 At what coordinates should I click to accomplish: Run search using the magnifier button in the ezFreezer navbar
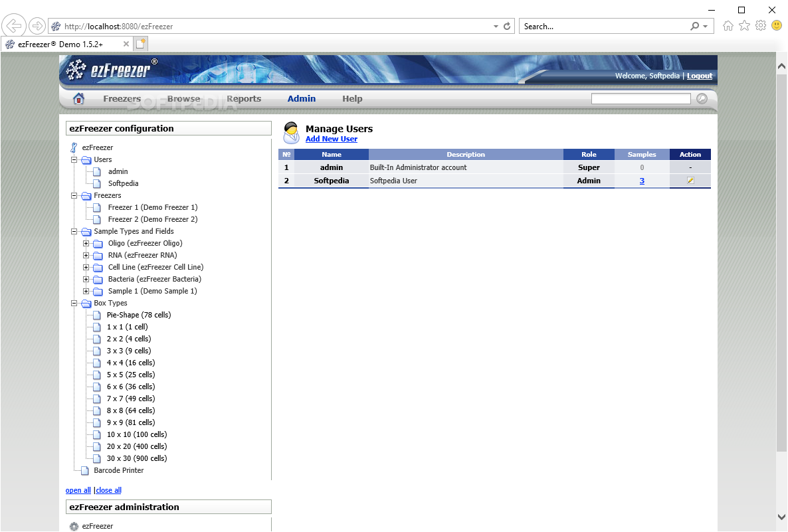pos(702,98)
